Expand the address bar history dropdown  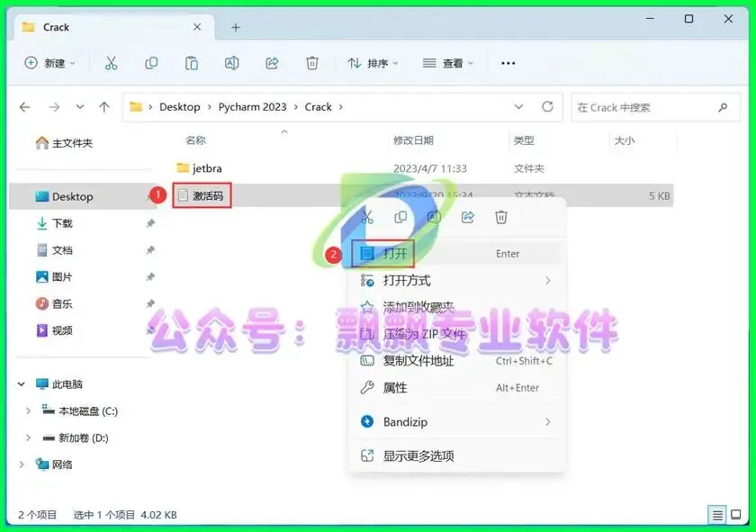[518, 106]
